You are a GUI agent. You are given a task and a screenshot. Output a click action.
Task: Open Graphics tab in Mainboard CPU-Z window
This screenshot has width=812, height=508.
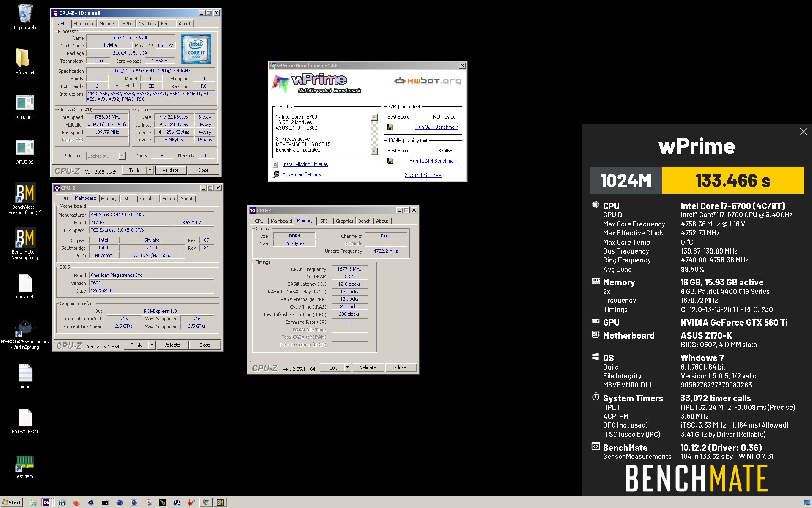tap(148, 199)
